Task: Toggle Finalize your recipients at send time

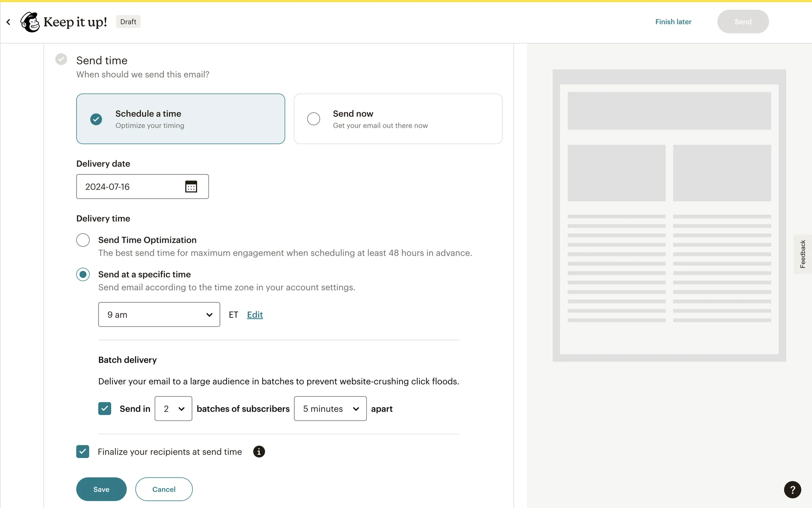Action: pyautogui.click(x=83, y=452)
